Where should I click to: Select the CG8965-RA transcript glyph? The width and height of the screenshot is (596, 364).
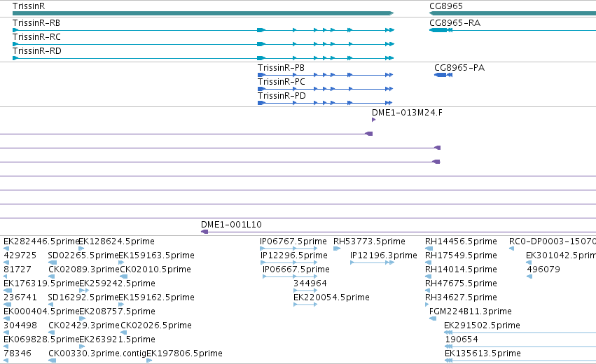coord(513,30)
